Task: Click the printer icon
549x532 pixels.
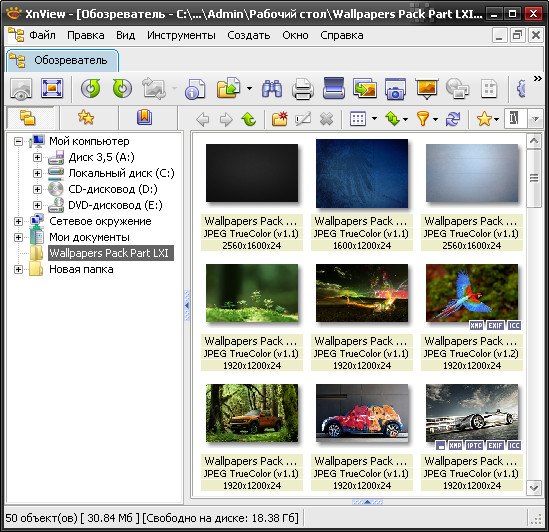Action: [303, 88]
